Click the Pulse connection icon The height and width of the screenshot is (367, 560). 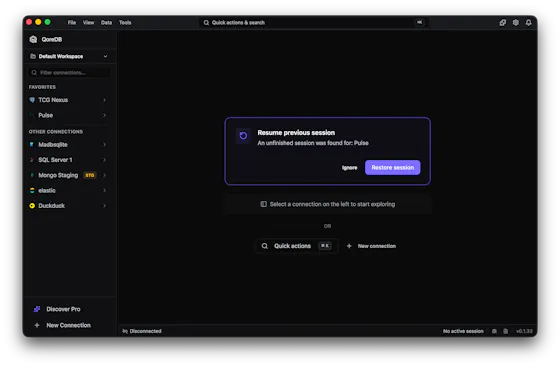(32, 115)
